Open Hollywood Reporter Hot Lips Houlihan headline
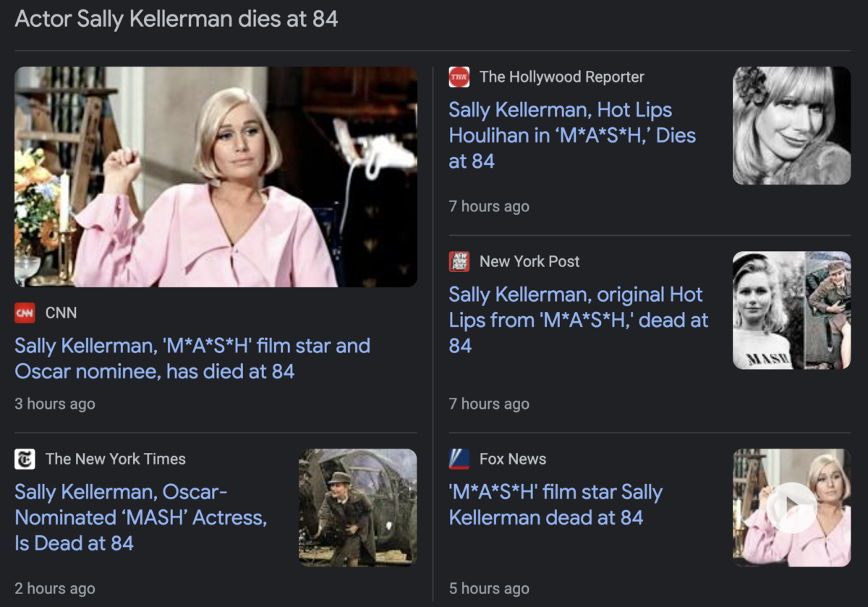The image size is (868, 607). point(572,135)
